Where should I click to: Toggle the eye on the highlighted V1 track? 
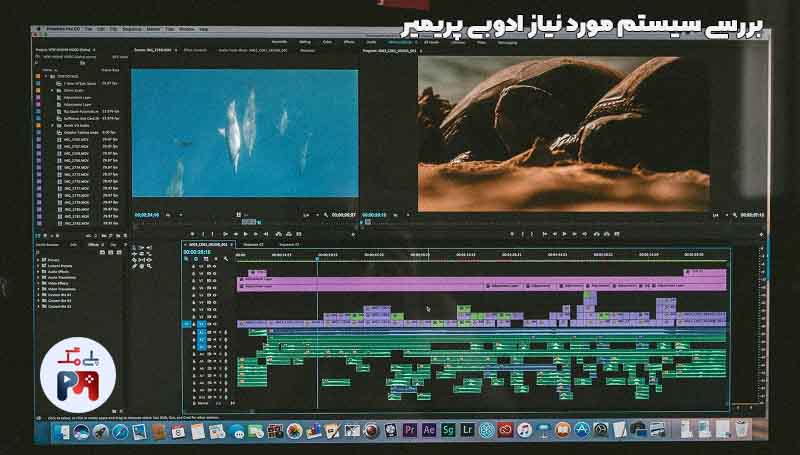(x=215, y=324)
